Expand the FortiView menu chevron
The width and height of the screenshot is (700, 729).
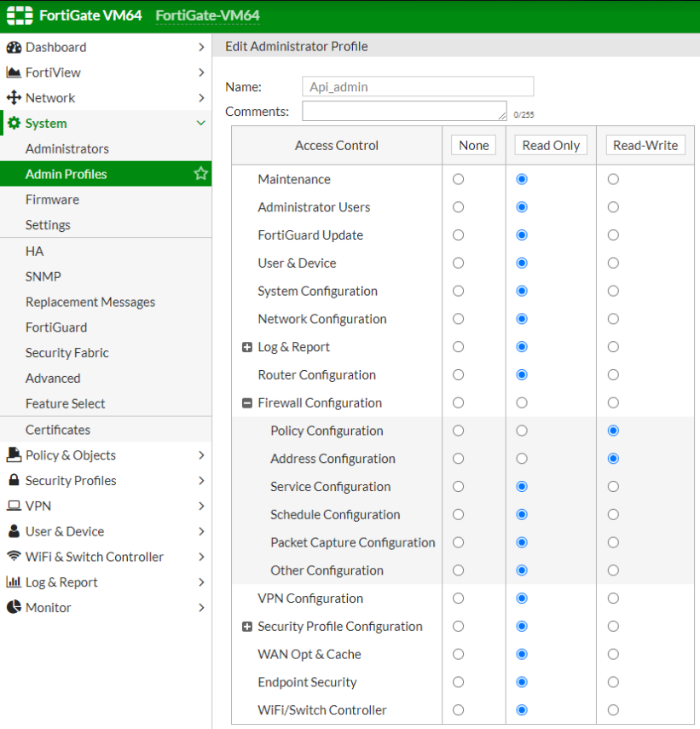201,72
